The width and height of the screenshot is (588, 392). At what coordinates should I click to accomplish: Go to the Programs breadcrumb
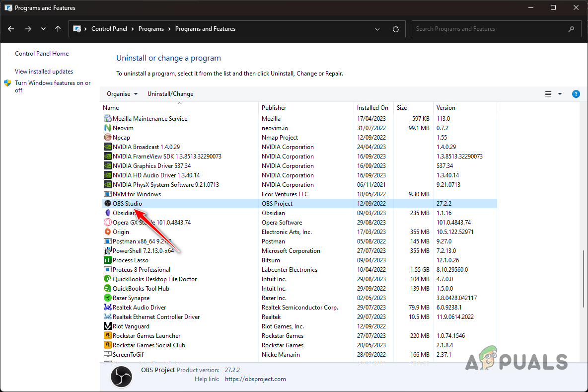pos(151,28)
